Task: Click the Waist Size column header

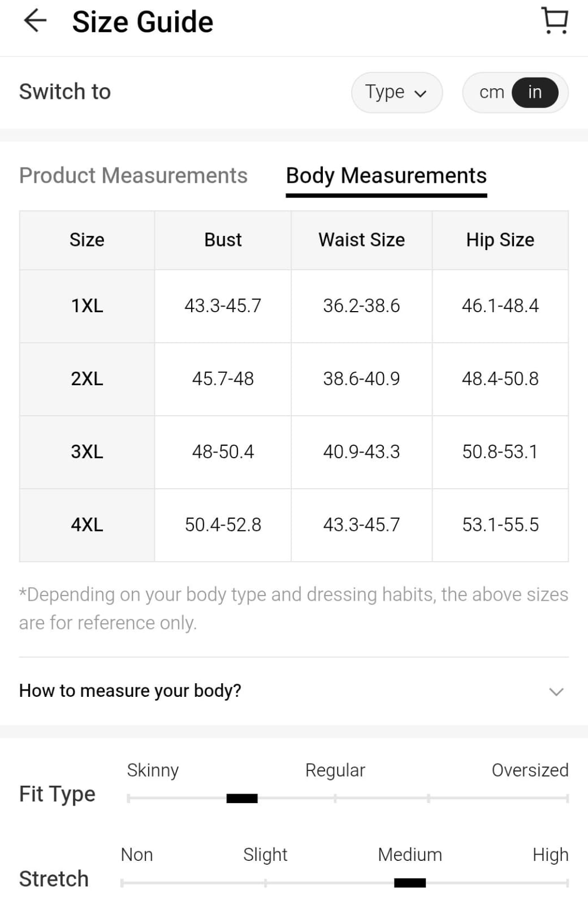Action: pyautogui.click(x=361, y=240)
